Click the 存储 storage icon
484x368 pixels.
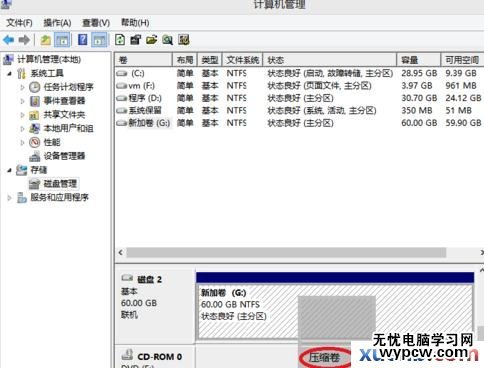point(22,170)
